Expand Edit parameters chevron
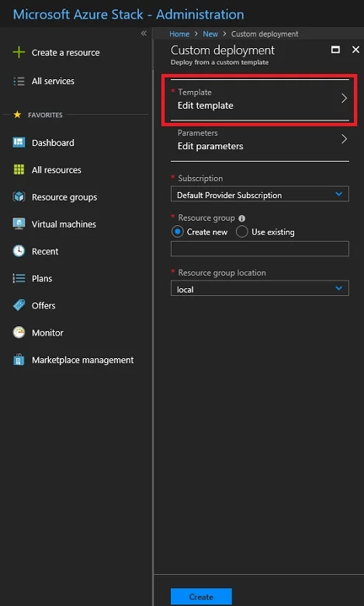 click(x=344, y=139)
